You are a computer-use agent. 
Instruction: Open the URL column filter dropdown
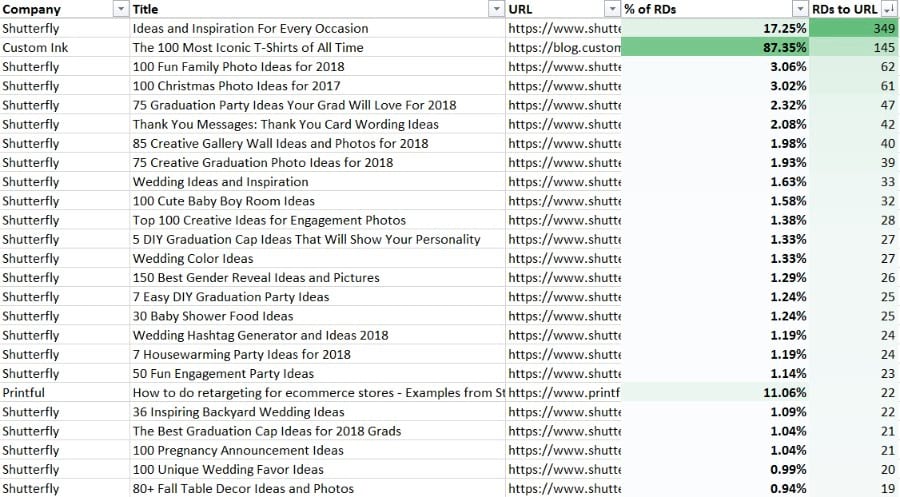(x=613, y=9)
